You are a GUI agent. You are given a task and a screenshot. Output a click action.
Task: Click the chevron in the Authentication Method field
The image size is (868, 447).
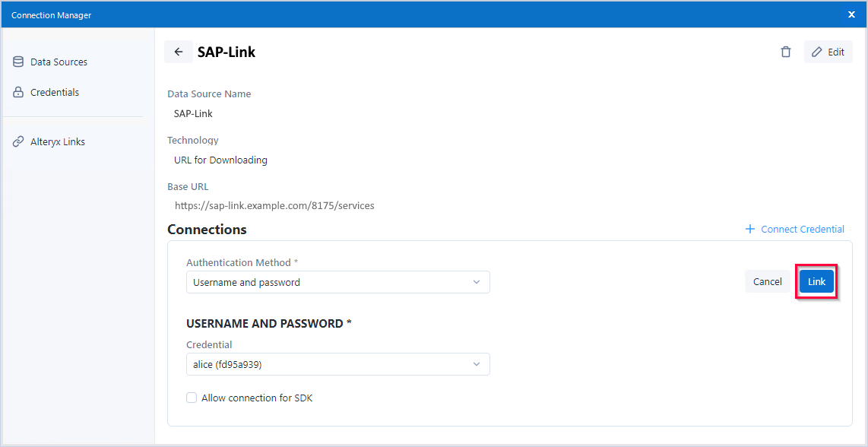click(x=477, y=283)
